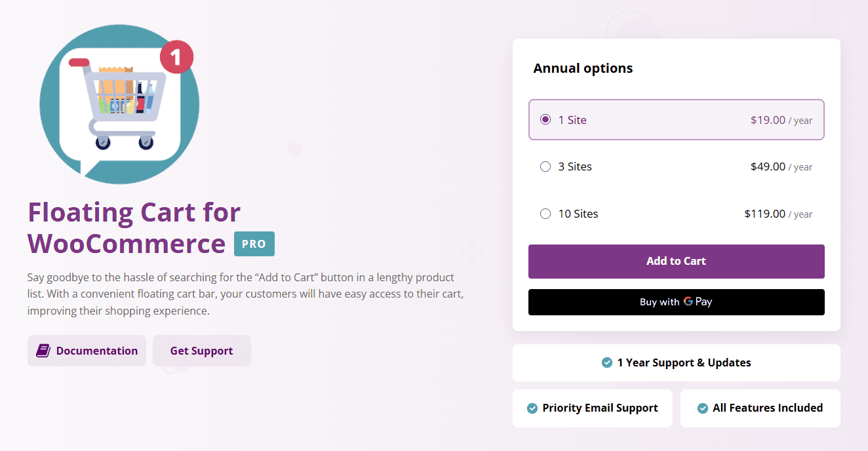Select the 10 Sites radio button

545,213
